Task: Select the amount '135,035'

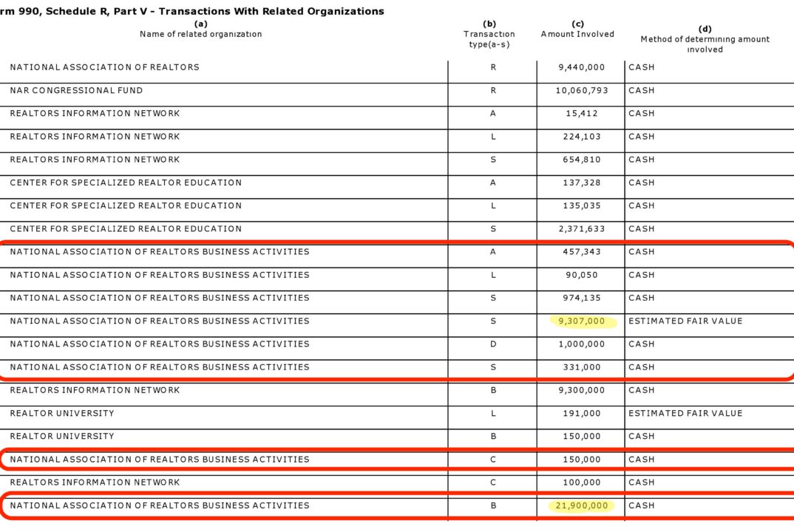Action: tap(581, 205)
